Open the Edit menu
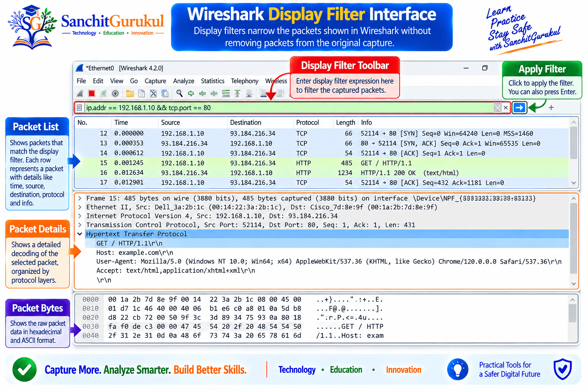The width and height of the screenshot is (588, 392). pyautogui.click(x=98, y=81)
